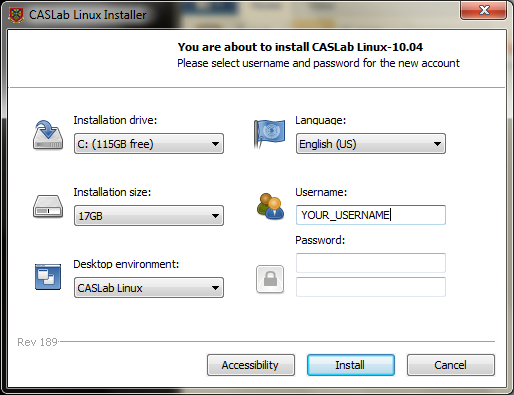Screen dimensions: 514x395
Task: Click the hard disk installation size icon
Action: tap(48, 207)
